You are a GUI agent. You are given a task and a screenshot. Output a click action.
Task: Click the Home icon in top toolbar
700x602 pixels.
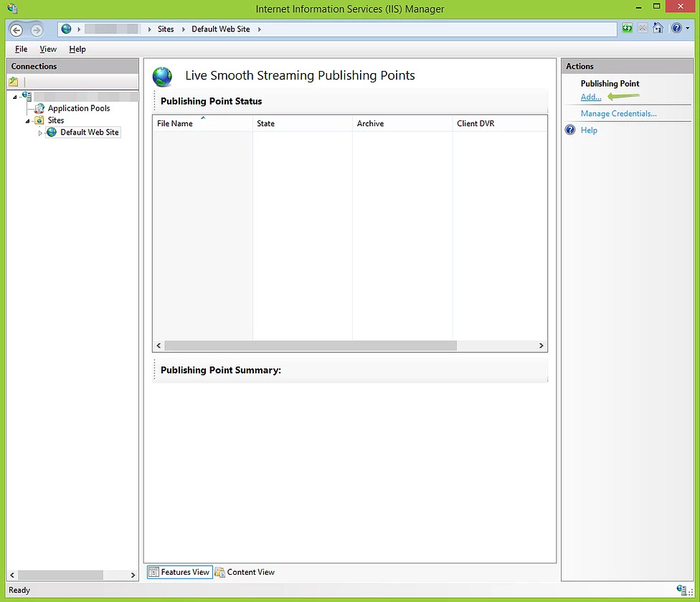click(658, 28)
